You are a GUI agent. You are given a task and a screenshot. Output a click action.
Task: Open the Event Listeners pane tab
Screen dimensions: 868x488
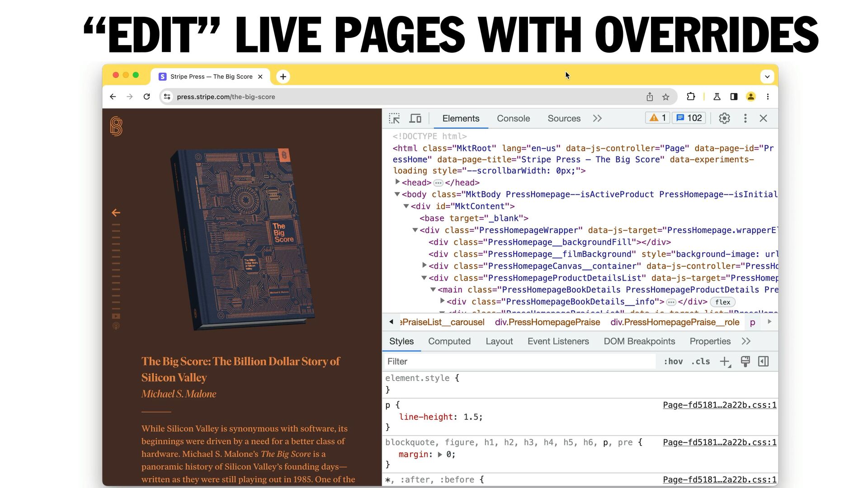click(558, 342)
